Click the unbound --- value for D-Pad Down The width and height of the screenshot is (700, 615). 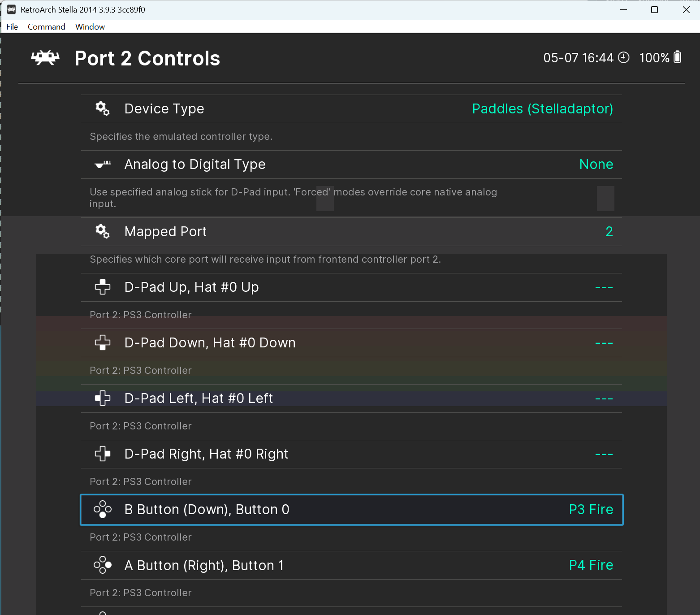[x=604, y=343]
